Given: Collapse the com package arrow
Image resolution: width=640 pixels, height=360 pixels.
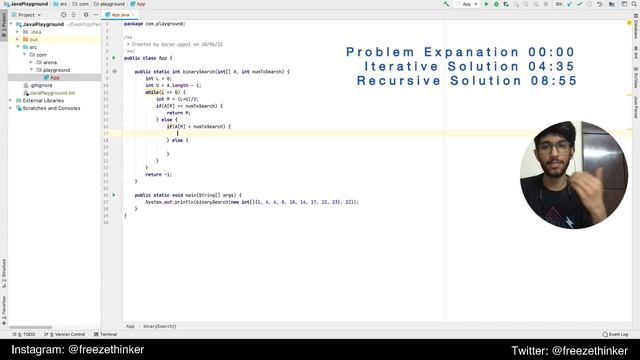Looking at the screenshot, I should click(24, 55).
